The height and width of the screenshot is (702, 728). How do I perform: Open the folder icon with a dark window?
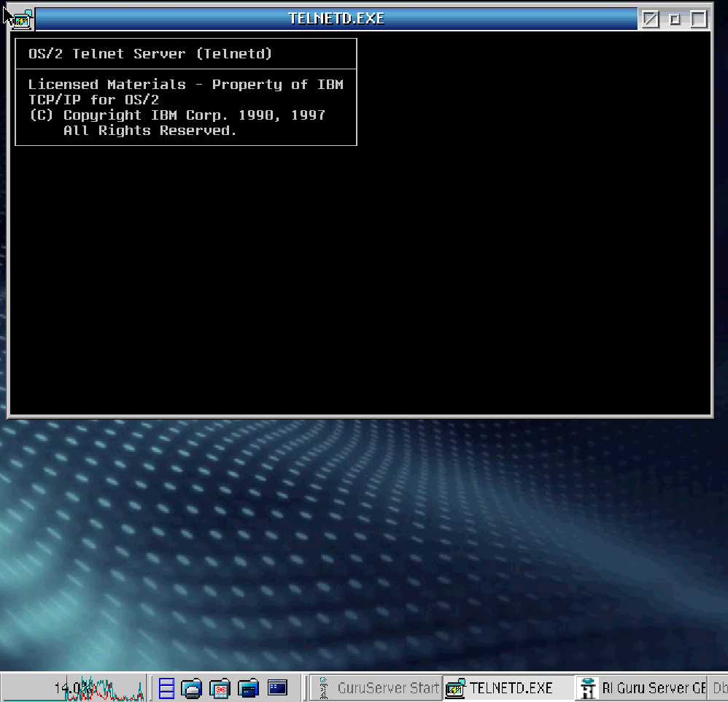coord(248,688)
